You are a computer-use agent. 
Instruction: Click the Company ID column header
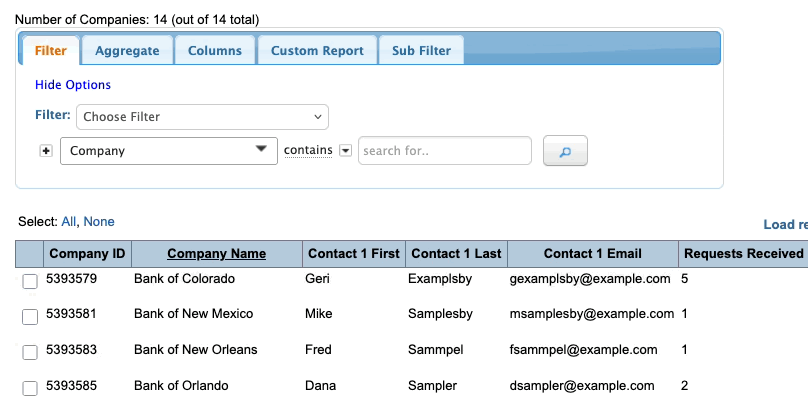(87, 254)
